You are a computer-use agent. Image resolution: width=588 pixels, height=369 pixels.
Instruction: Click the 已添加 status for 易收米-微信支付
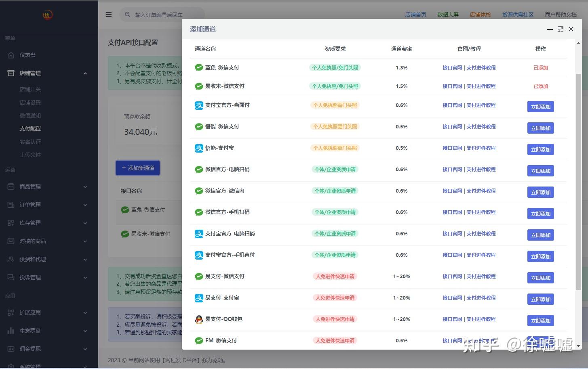(541, 86)
